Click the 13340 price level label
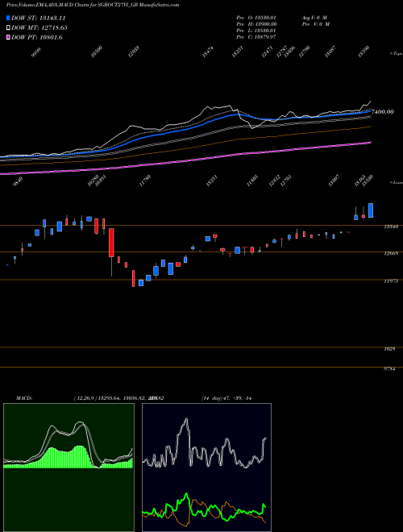Screen dimensions: 403x532 tap(390, 227)
